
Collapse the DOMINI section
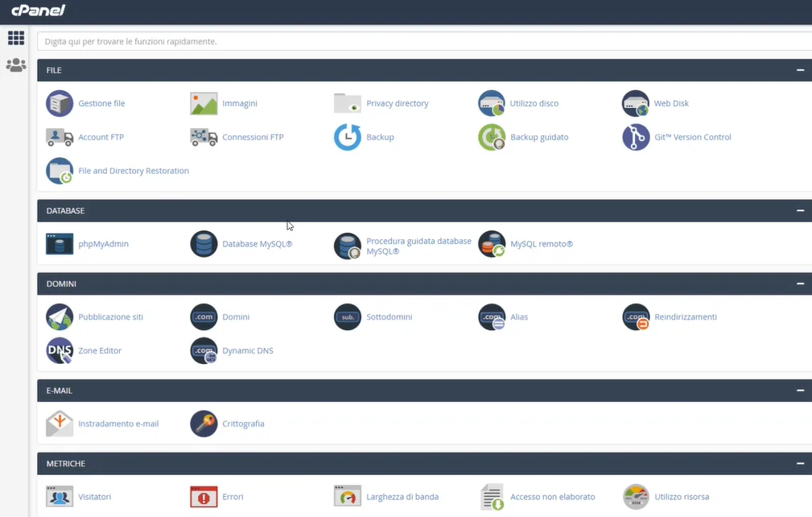800,283
